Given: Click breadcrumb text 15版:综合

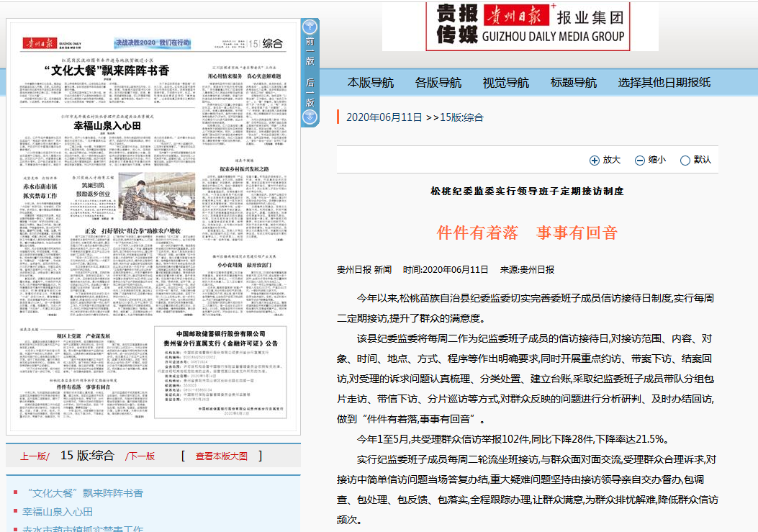Looking at the screenshot, I should click(461, 117).
